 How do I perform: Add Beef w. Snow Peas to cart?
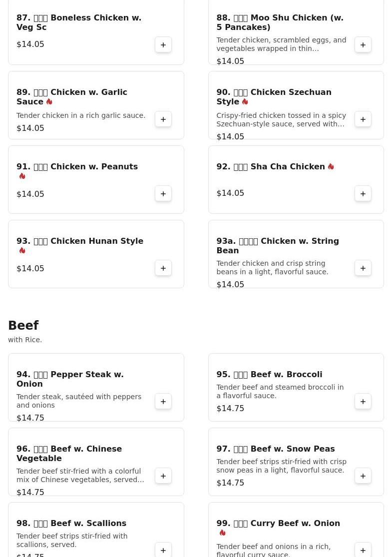click(363, 476)
